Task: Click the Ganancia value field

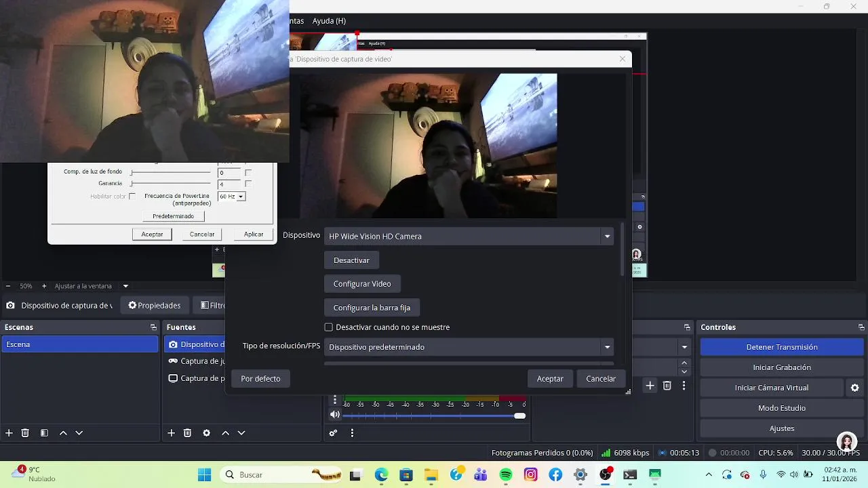Action: 229,184
